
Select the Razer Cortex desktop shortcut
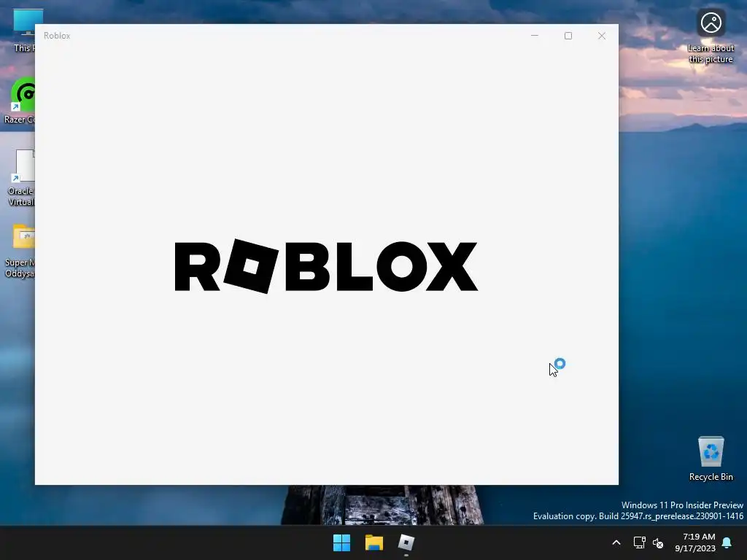click(x=20, y=101)
